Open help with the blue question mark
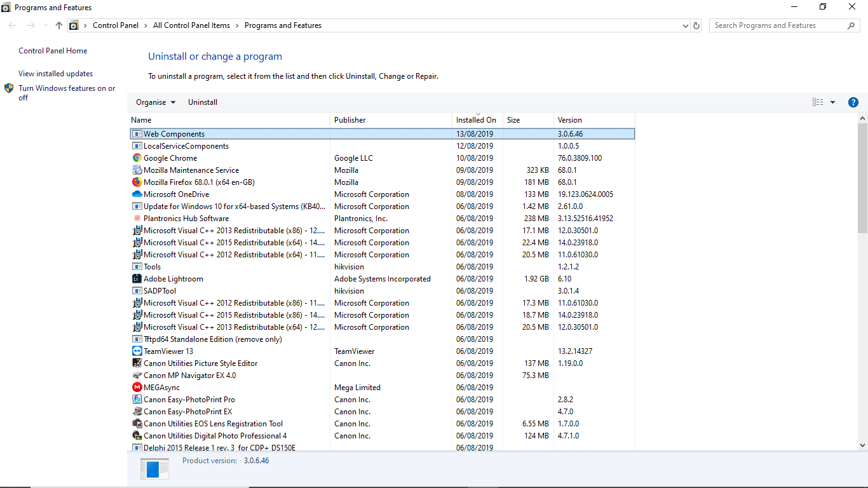 click(x=853, y=102)
